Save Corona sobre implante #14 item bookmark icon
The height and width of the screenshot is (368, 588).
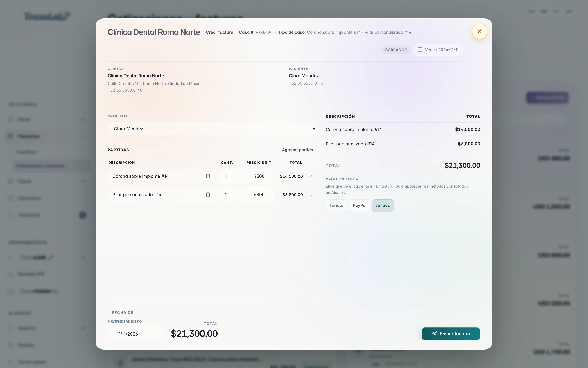click(208, 176)
